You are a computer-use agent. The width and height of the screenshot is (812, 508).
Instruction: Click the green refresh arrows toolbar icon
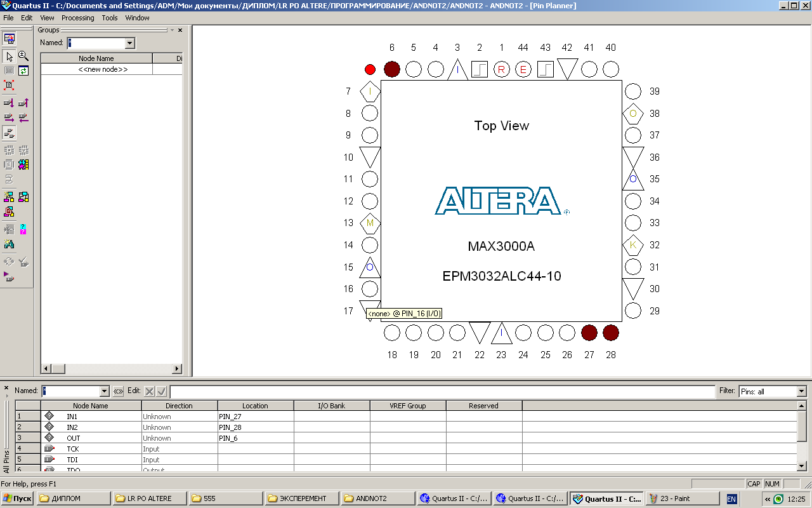[23, 70]
